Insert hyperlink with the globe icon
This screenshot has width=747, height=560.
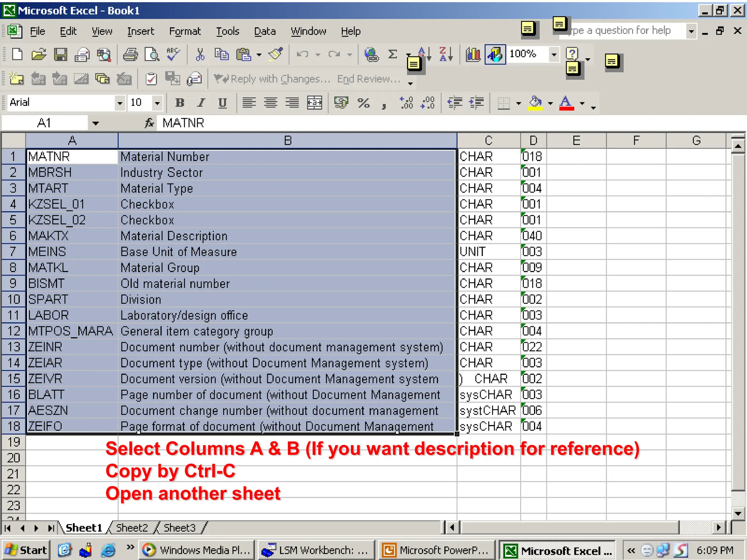coord(372,55)
